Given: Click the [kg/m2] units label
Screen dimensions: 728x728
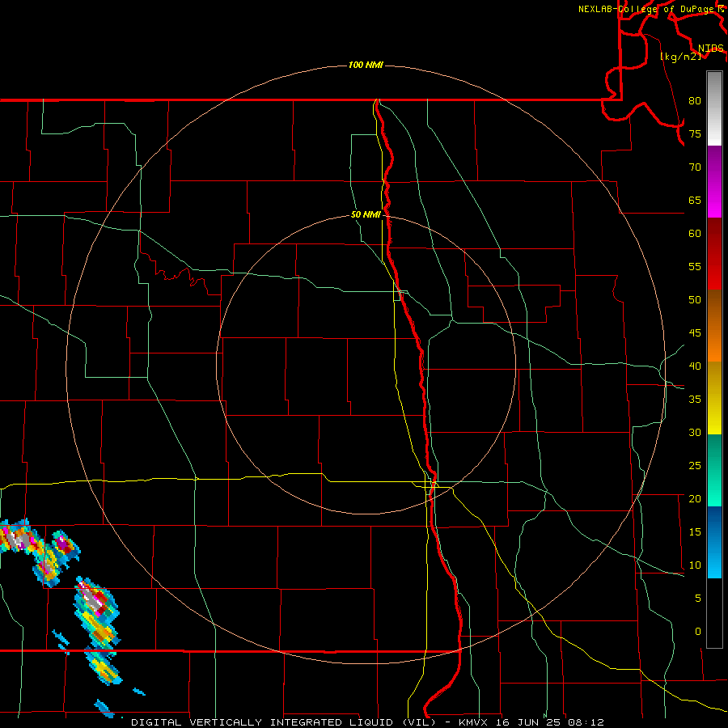Looking at the screenshot, I should pos(680,57).
